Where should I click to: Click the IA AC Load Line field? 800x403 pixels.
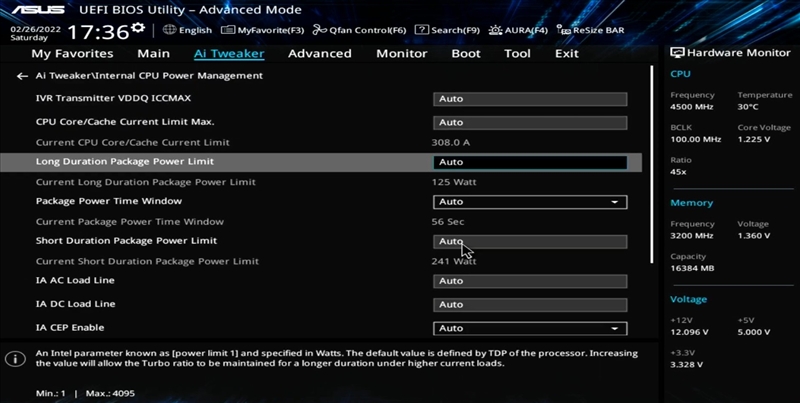click(530, 281)
